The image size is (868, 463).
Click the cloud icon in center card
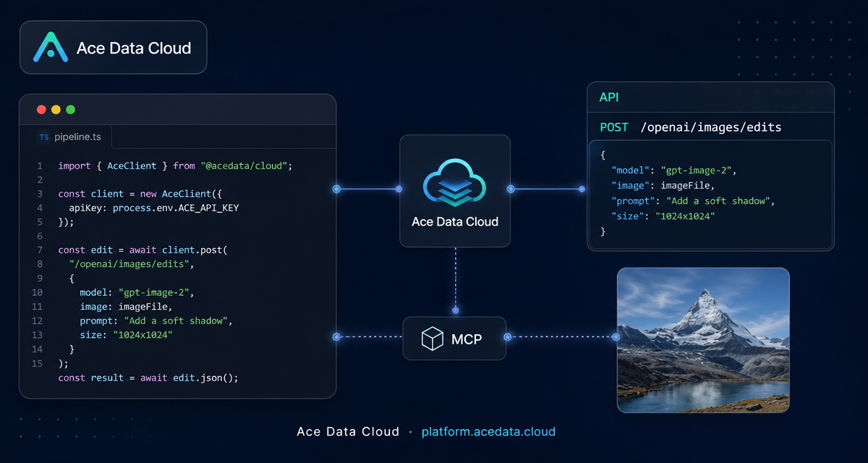455,184
